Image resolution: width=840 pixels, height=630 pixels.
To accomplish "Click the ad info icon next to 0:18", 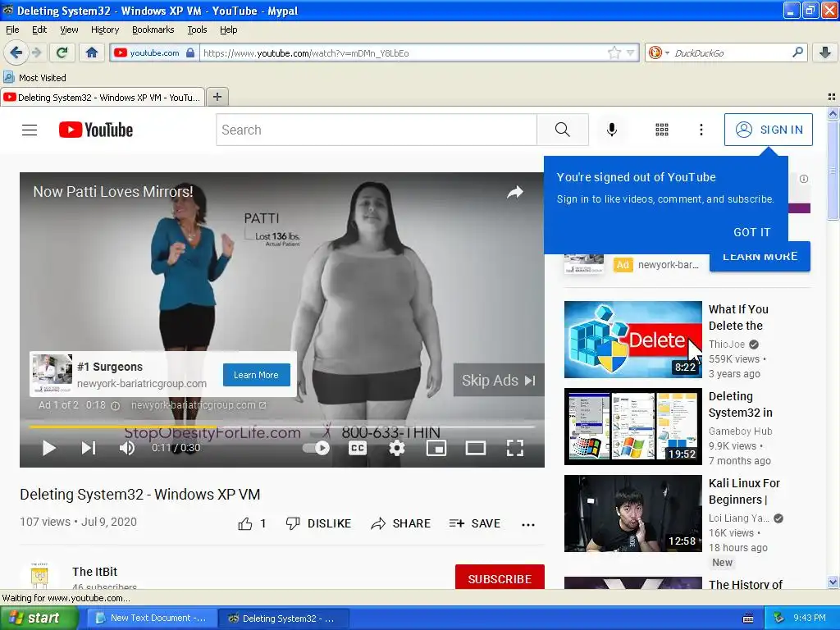I will pos(115,405).
